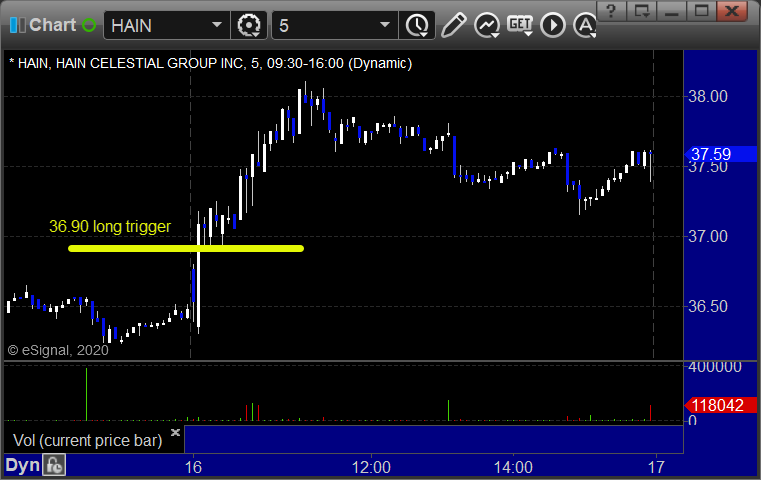Click the A alerts icon

point(585,25)
